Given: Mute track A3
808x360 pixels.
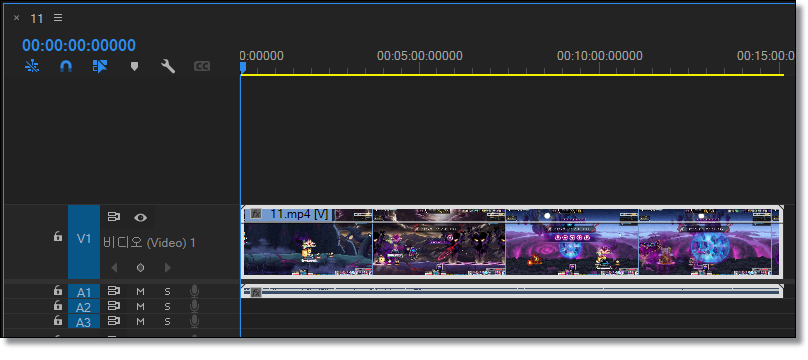Looking at the screenshot, I should [140, 321].
